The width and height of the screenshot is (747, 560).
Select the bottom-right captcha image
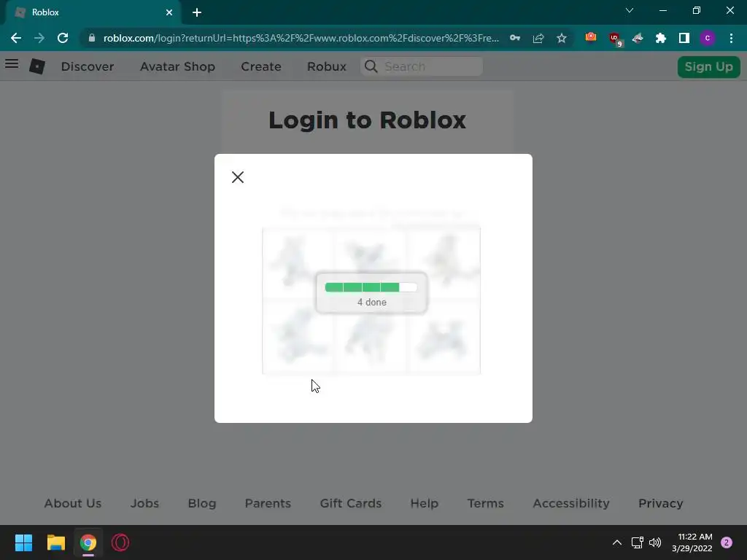point(444,336)
